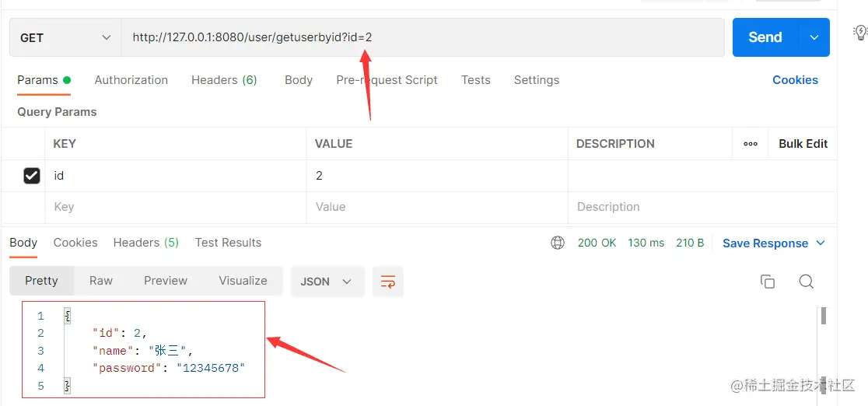Click the request URL input field
The width and height of the screenshot is (868, 406).
click(x=423, y=37)
